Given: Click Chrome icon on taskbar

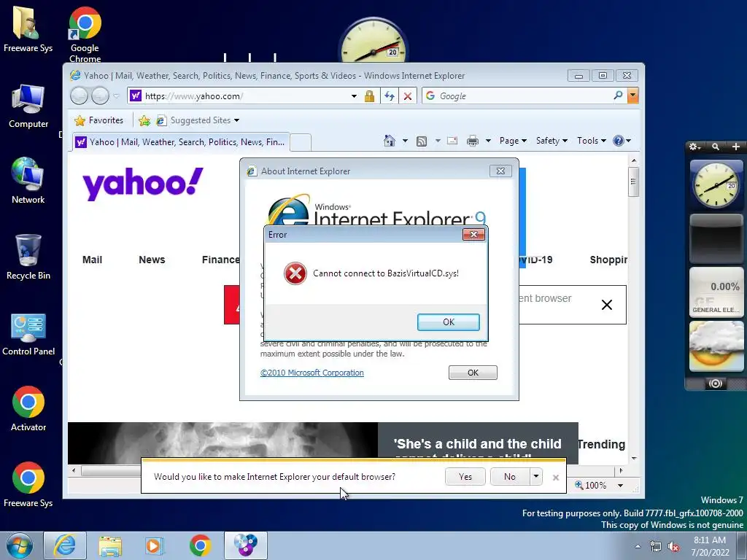Looking at the screenshot, I should click(x=200, y=545).
